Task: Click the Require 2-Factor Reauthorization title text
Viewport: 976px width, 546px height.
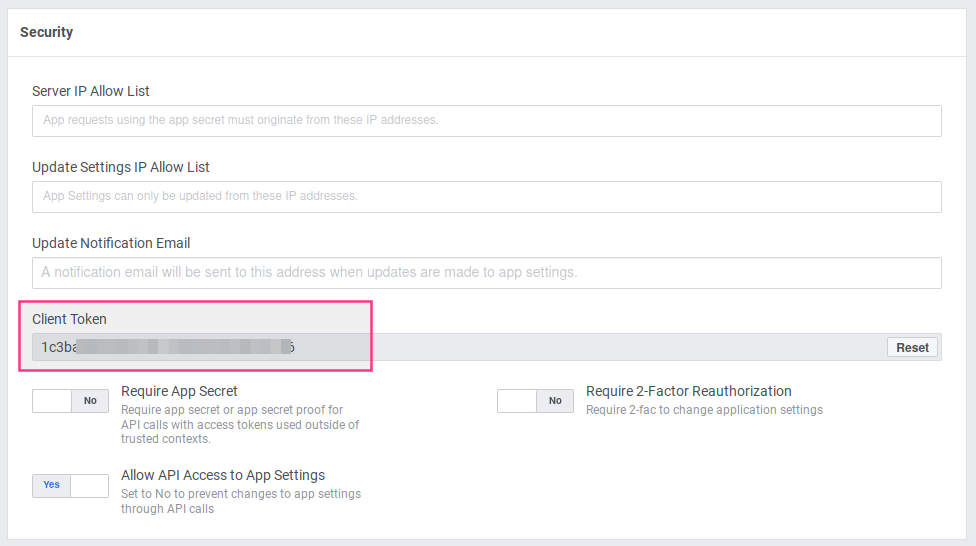Action: click(x=688, y=391)
